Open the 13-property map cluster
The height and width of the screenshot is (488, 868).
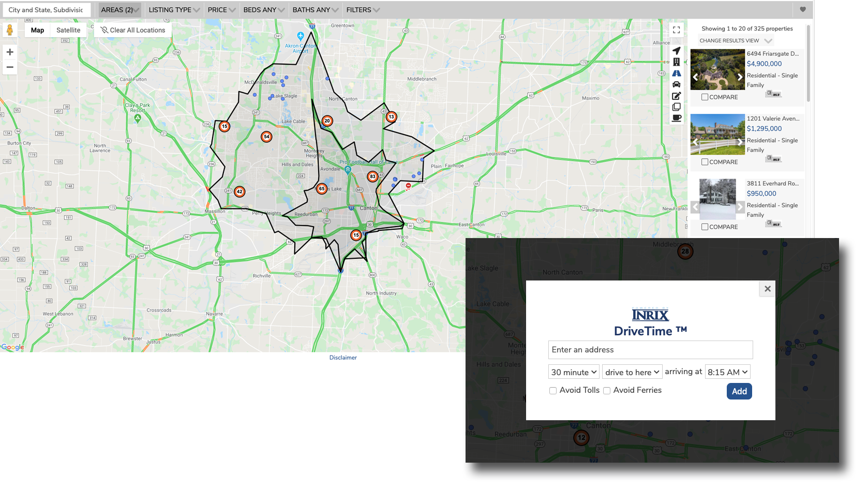pyautogui.click(x=391, y=117)
